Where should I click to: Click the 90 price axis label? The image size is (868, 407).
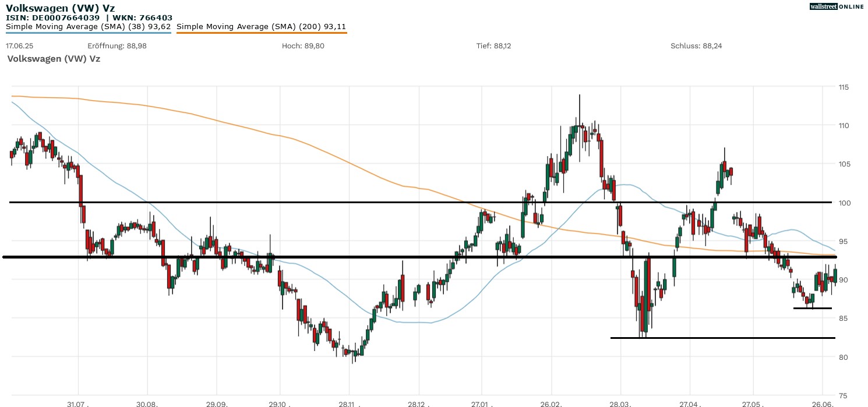(x=844, y=280)
